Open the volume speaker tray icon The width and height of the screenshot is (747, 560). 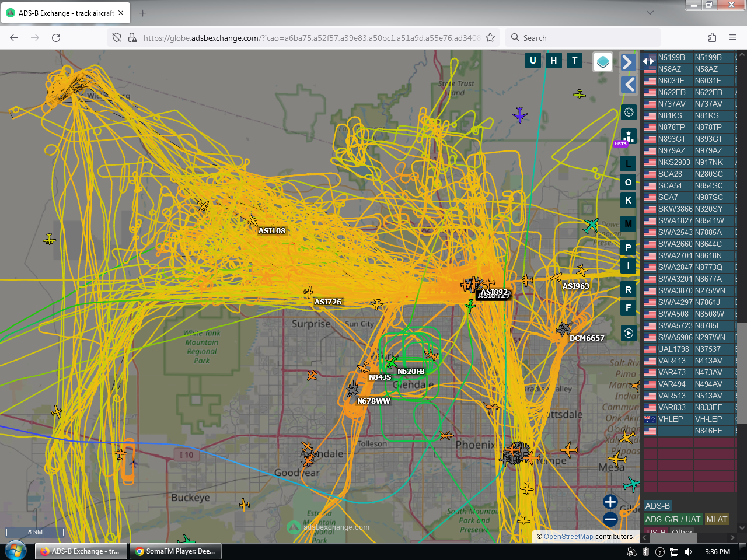tap(688, 551)
